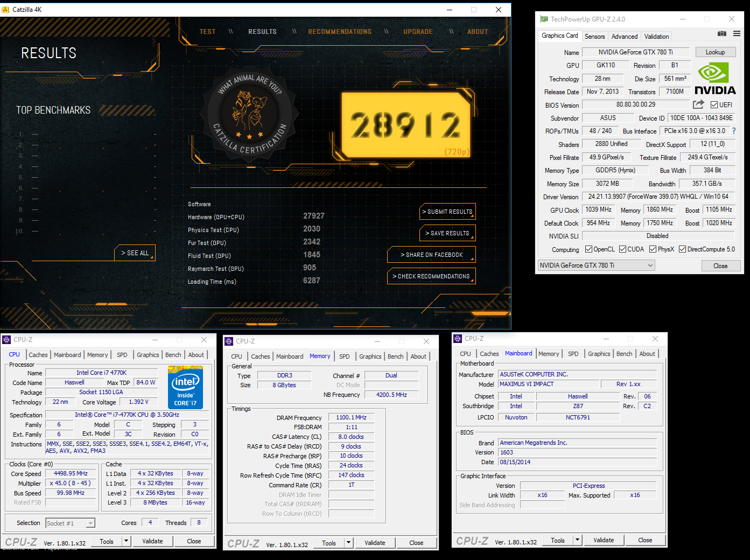
Task: Click the DRAM Frequency 1100.1 MHz field
Action: tap(351, 417)
